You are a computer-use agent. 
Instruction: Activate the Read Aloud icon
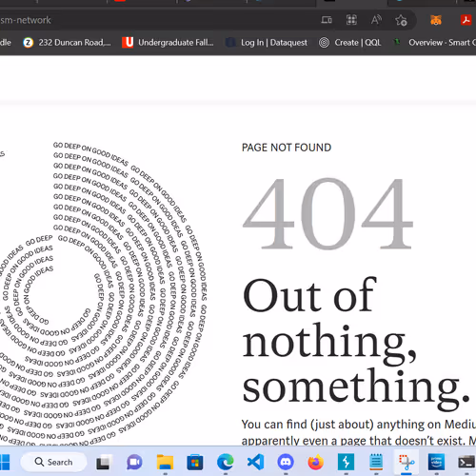click(376, 20)
